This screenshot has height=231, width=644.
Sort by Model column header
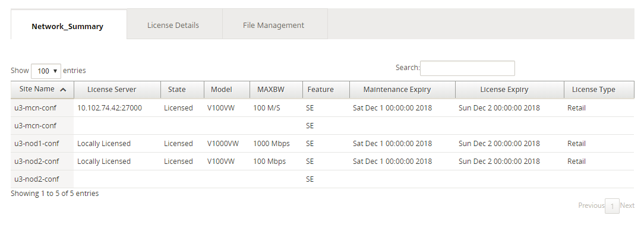click(x=227, y=90)
